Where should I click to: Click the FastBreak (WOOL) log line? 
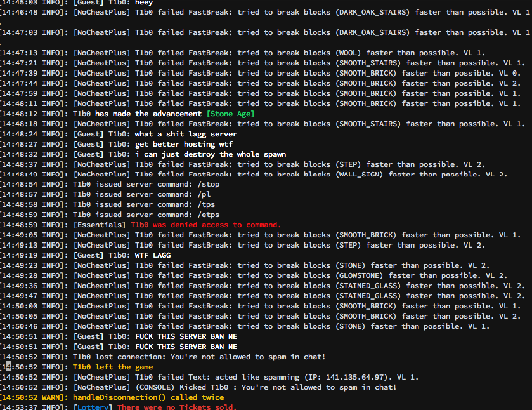click(243, 53)
